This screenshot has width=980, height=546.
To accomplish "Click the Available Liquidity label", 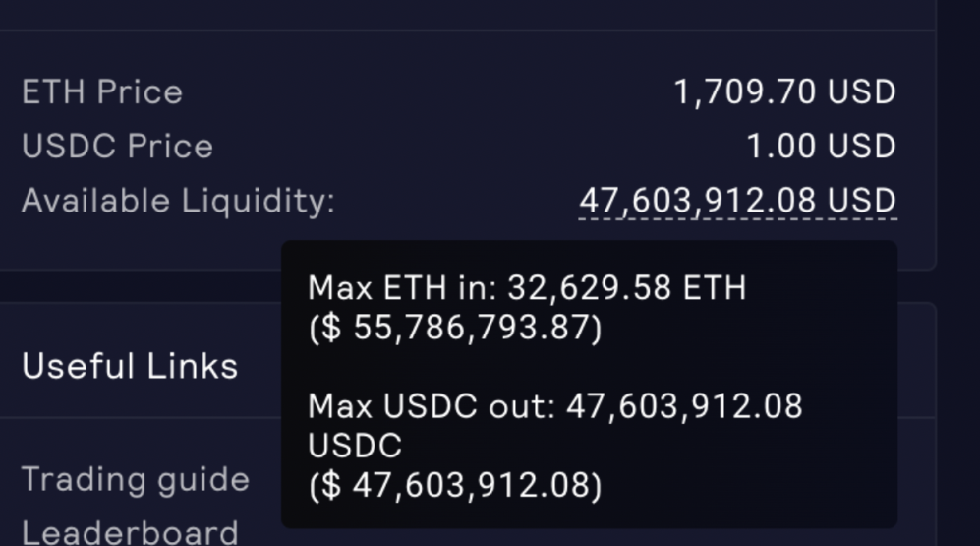I will (x=178, y=201).
